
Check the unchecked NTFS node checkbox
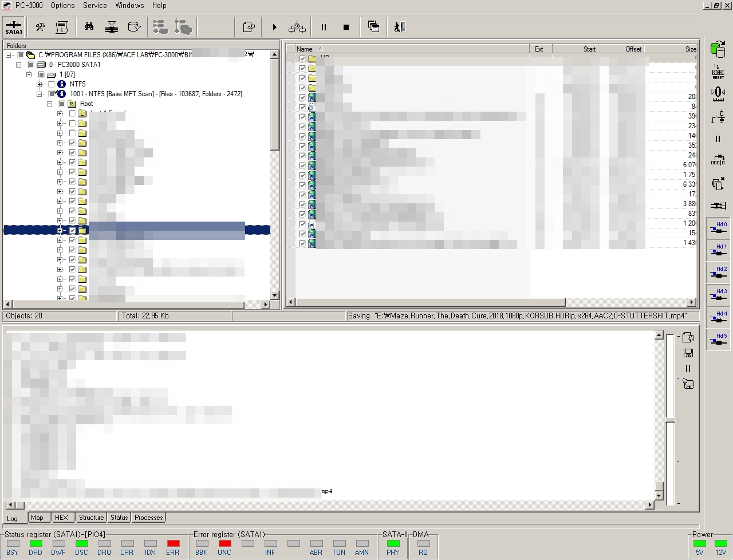[x=52, y=84]
